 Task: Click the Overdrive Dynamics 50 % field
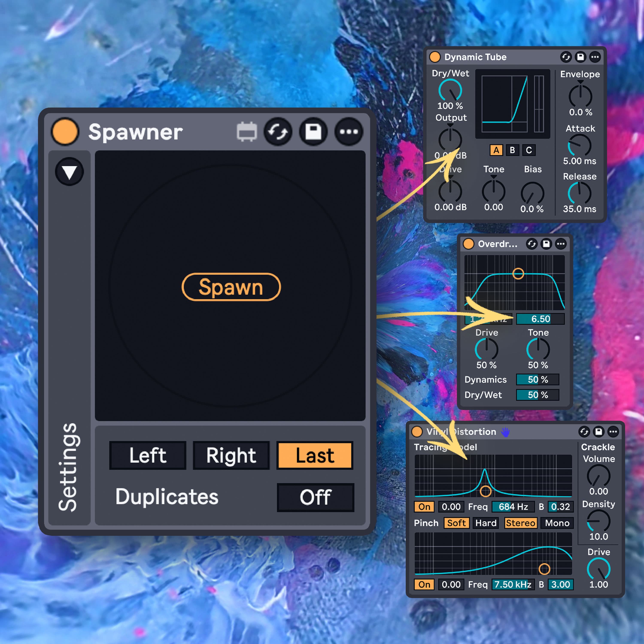point(538,379)
